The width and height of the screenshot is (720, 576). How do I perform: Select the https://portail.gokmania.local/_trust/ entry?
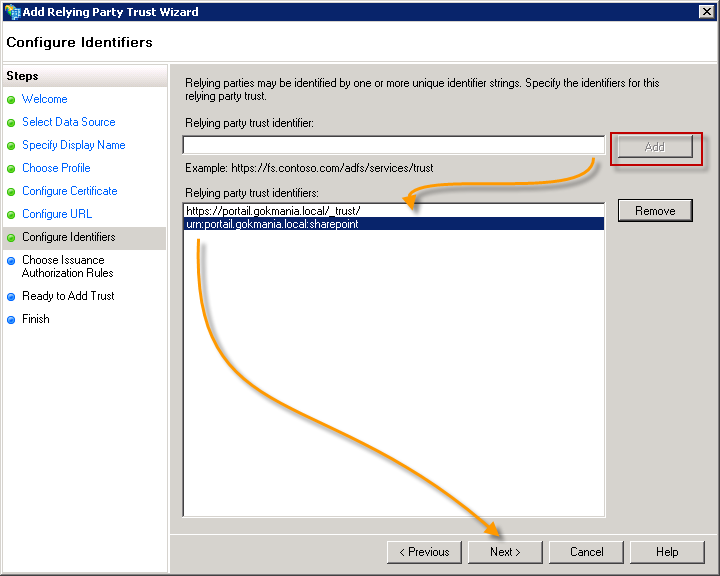(394, 211)
